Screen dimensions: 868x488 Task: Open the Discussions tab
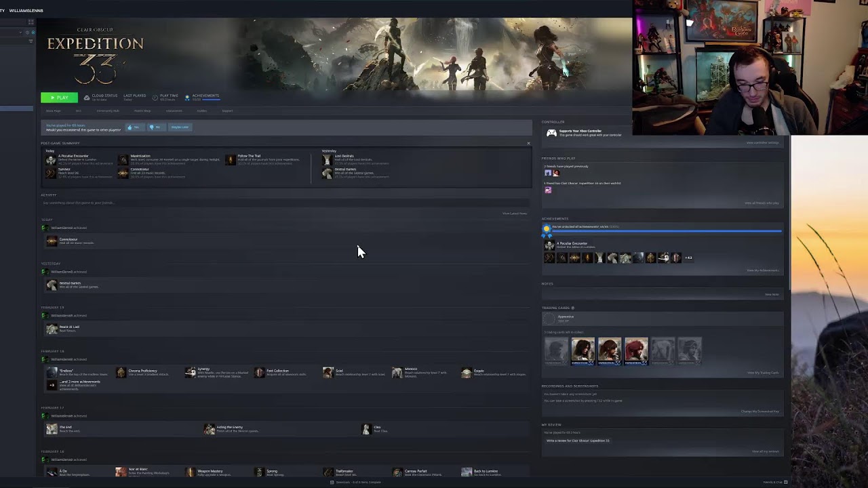click(x=174, y=111)
